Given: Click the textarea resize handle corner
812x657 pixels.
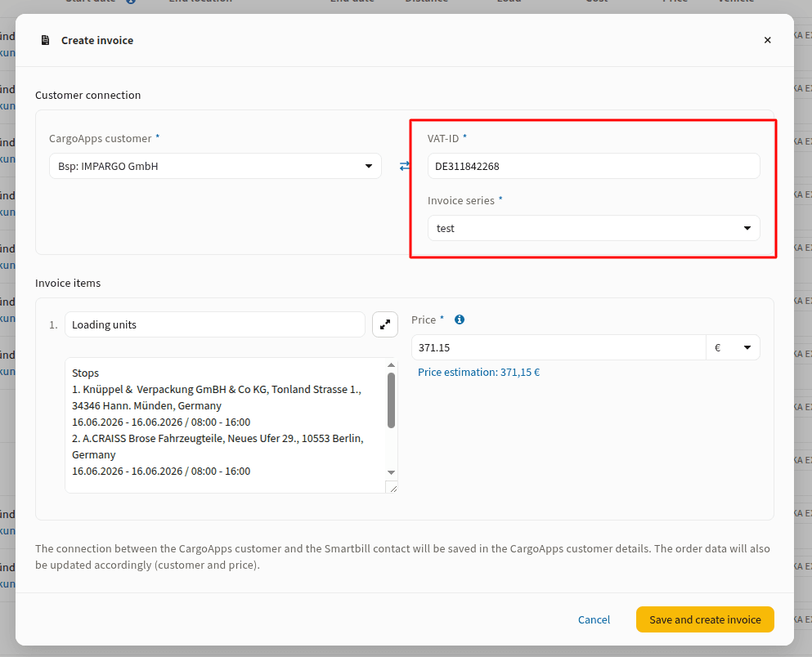Looking at the screenshot, I should [x=392, y=487].
